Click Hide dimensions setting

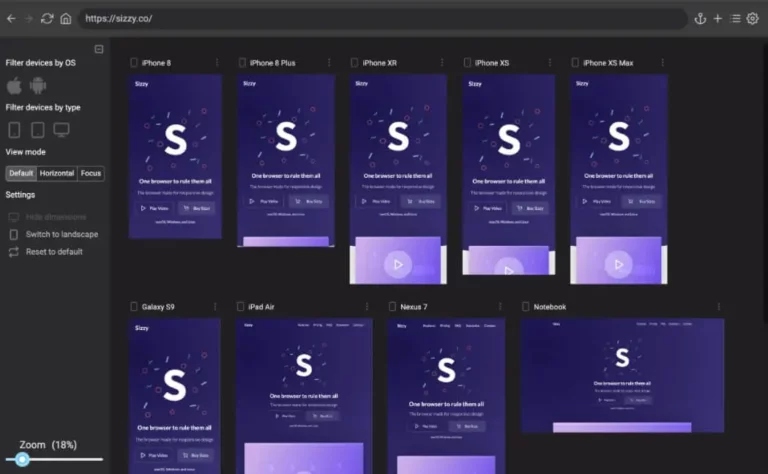coord(47,217)
